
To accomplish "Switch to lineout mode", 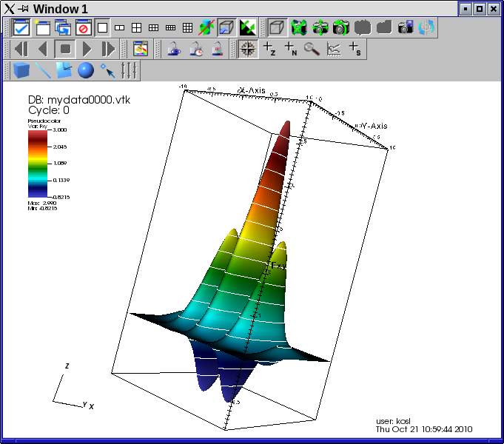I will tap(334, 50).
